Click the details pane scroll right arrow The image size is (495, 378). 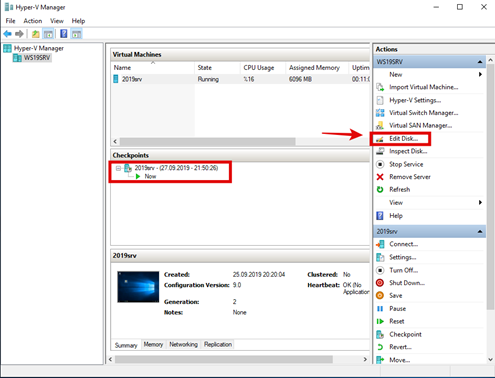click(x=365, y=360)
